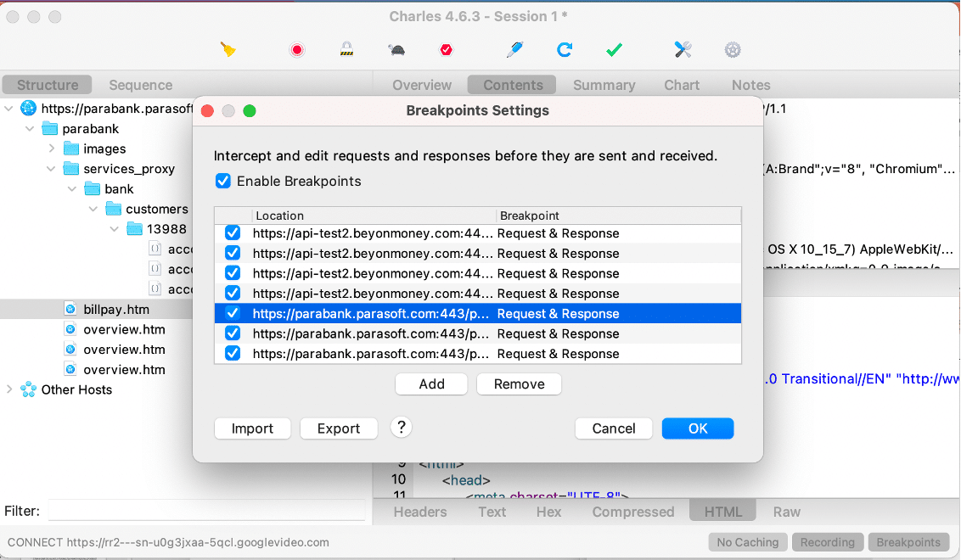Collapse the images folder arrow
The height and width of the screenshot is (560, 961).
click(52, 148)
